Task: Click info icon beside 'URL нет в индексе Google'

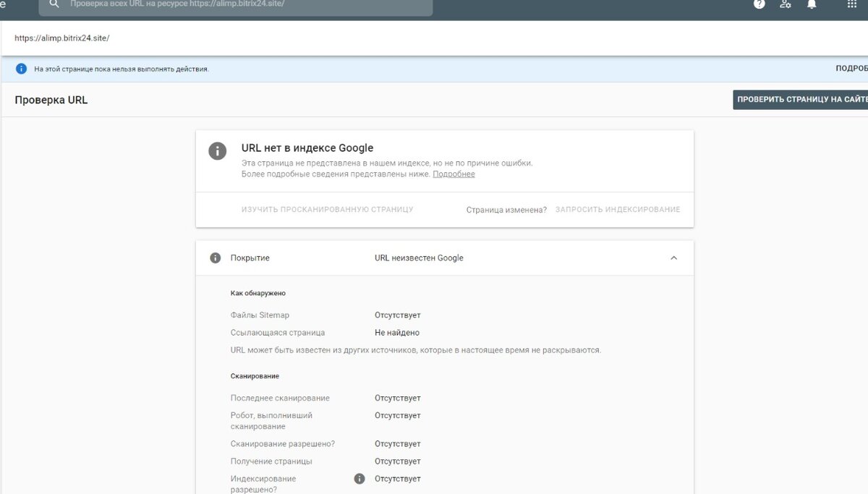Action: click(x=217, y=150)
